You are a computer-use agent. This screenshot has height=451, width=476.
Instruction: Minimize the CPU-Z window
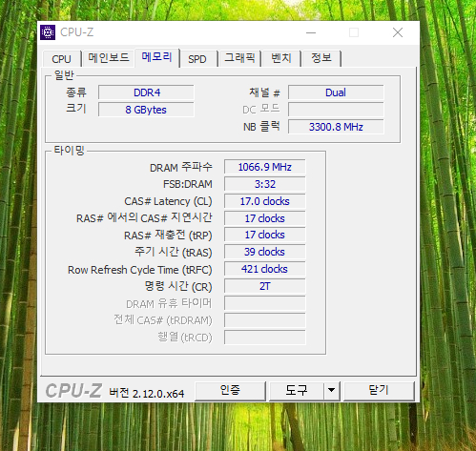[311, 32]
